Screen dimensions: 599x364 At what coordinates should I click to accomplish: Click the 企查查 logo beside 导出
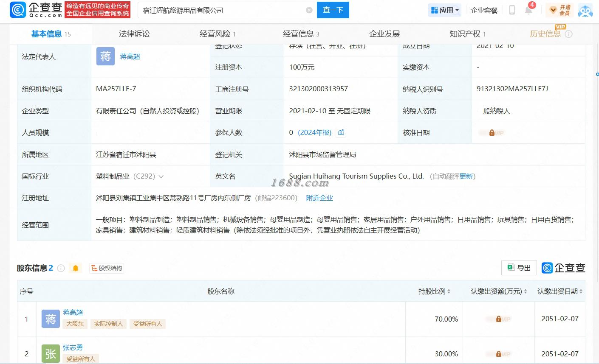pos(563,268)
